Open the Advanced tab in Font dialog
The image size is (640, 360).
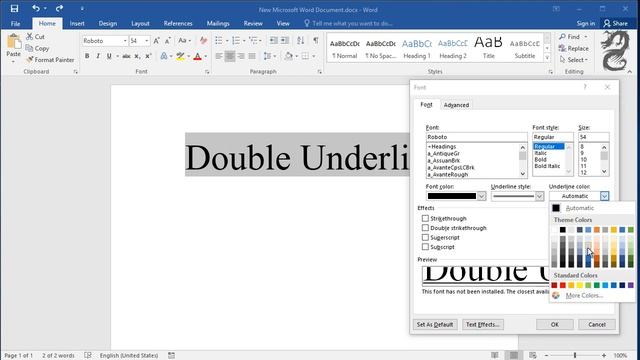(456, 105)
